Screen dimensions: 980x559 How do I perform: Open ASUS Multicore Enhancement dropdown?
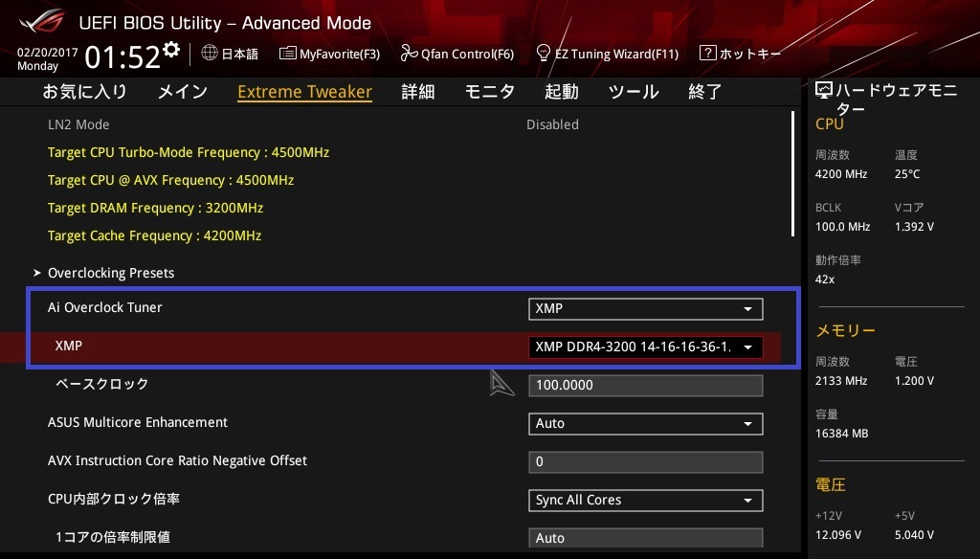pos(646,423)
